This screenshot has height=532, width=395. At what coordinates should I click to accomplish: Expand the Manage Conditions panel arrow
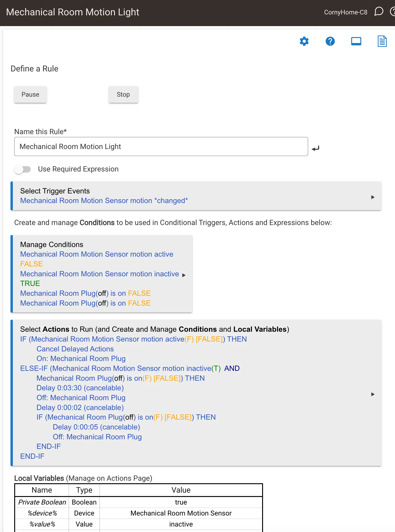(x=184, y=275)
